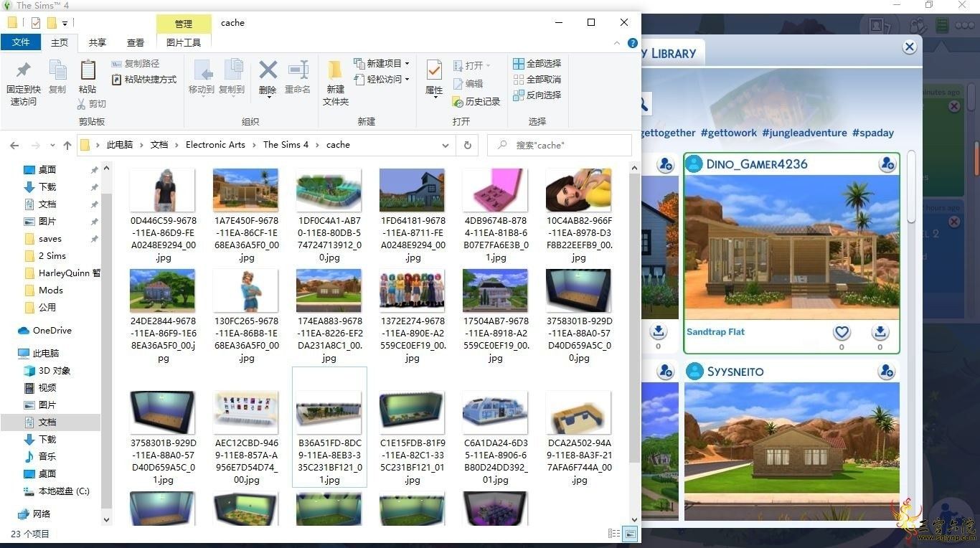Click the Cut (剪切) scissors item
980x548 pixels.
pyautogui.click(x=92, y=104)
